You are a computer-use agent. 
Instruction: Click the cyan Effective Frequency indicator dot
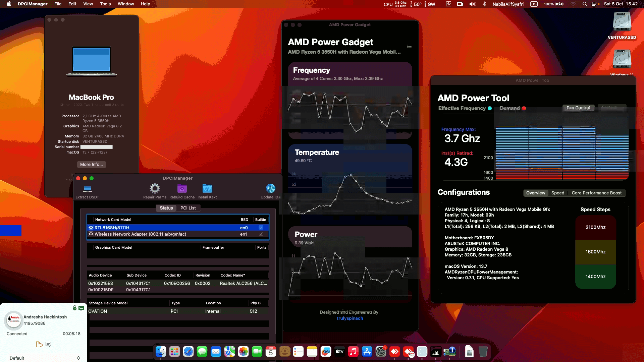(x=490, y=108)
